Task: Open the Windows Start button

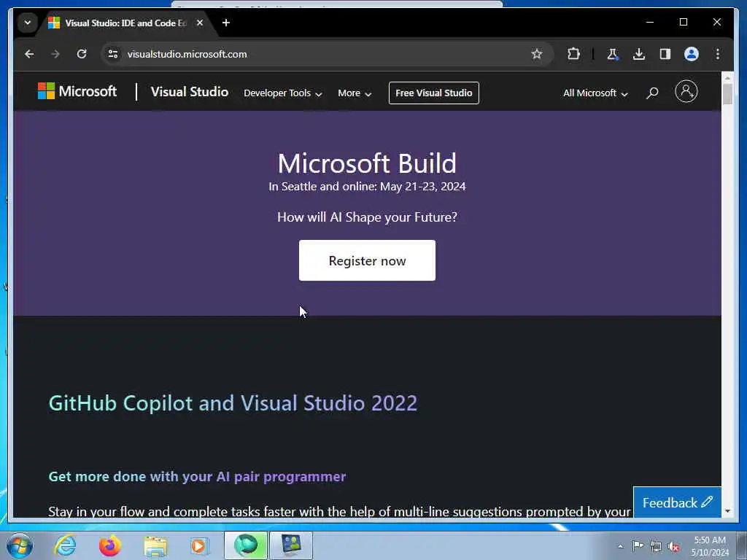Action: click(20, 545)
